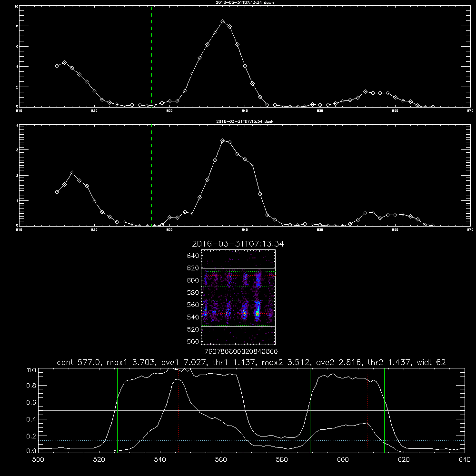Screen dimensions: 476x476
Task: Click the green boundary line near 526
Action: pyautogui.click(x=117, y=410)
